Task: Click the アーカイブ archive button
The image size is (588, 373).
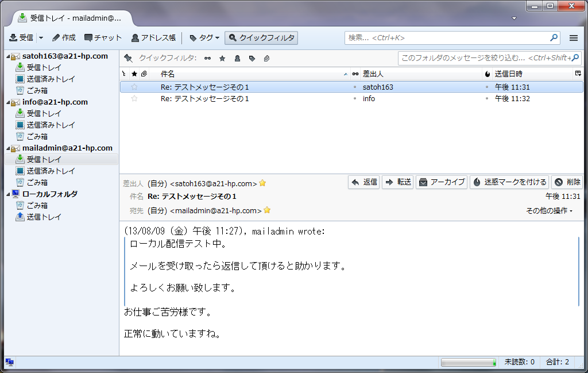Action: pos(442,182)
